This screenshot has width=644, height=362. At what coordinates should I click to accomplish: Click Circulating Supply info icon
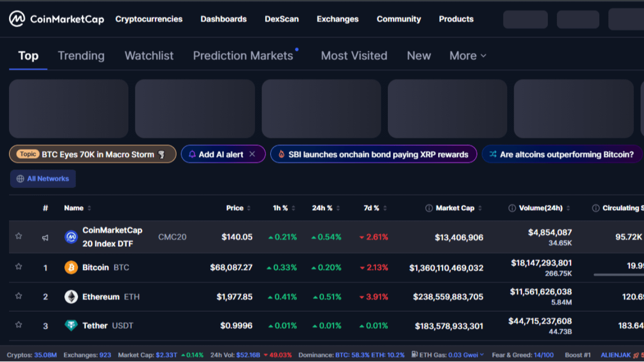[x=596, y=208]
